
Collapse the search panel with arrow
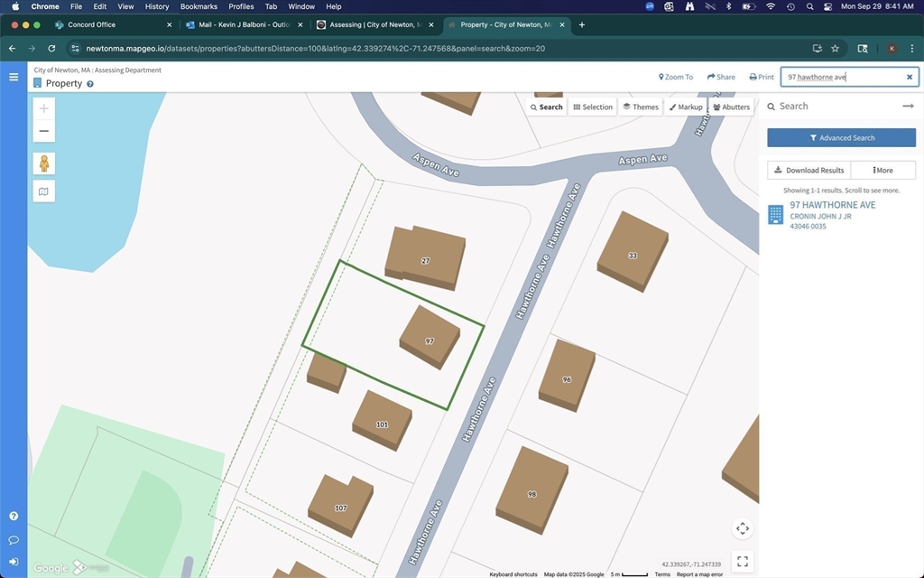pos(908,107)
